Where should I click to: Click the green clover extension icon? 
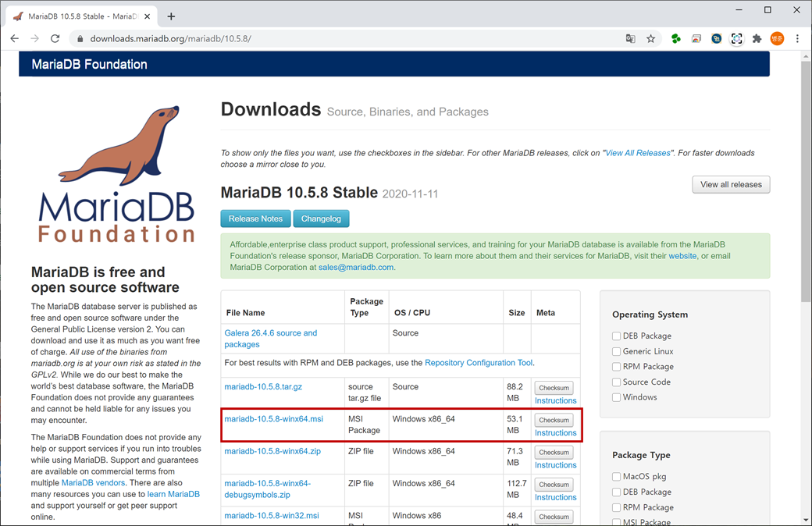point(676,38)
